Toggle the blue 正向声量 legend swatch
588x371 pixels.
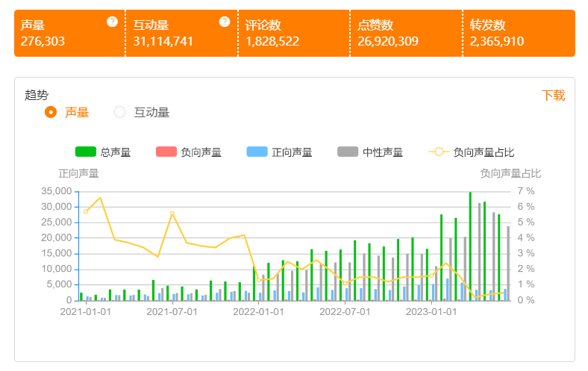[257, 152]
